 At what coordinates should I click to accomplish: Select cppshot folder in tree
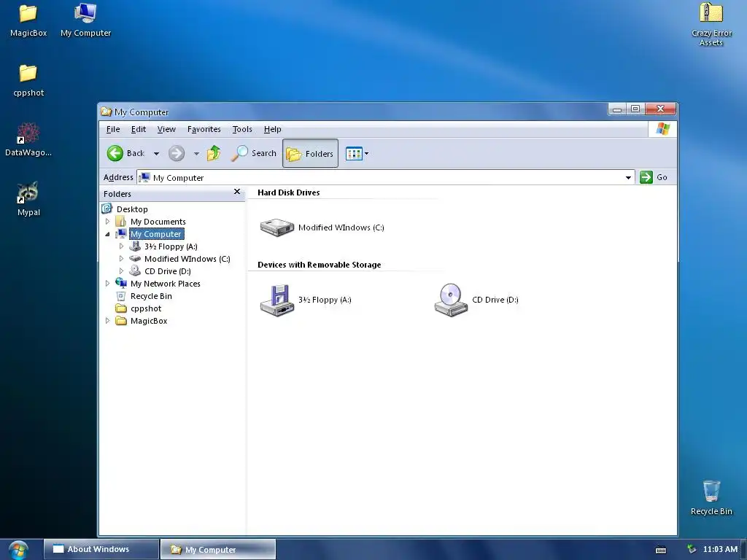tap(146, 308)
